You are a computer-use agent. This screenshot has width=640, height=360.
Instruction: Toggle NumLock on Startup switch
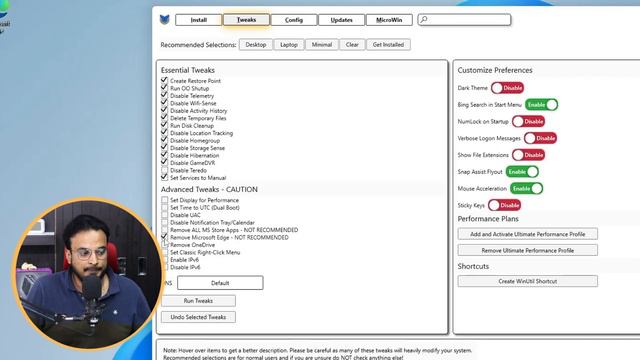(529, 121)
